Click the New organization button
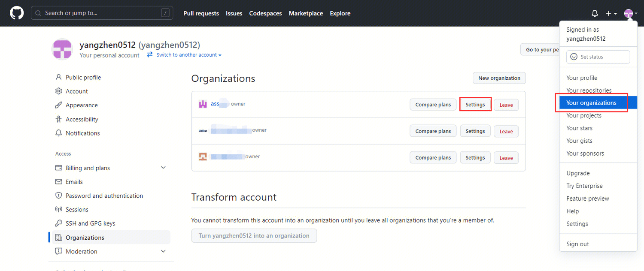Viewport: 644px width, 271px height. point(499,78)
